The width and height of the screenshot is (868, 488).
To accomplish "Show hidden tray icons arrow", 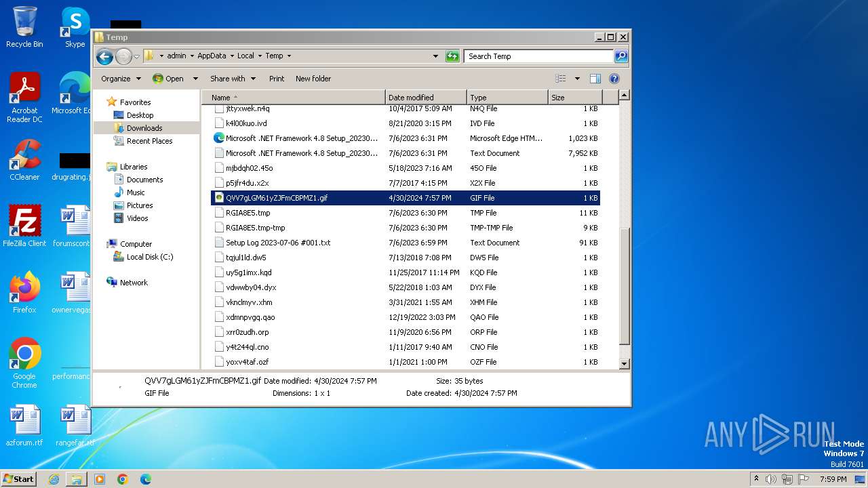I will point(756,479).
